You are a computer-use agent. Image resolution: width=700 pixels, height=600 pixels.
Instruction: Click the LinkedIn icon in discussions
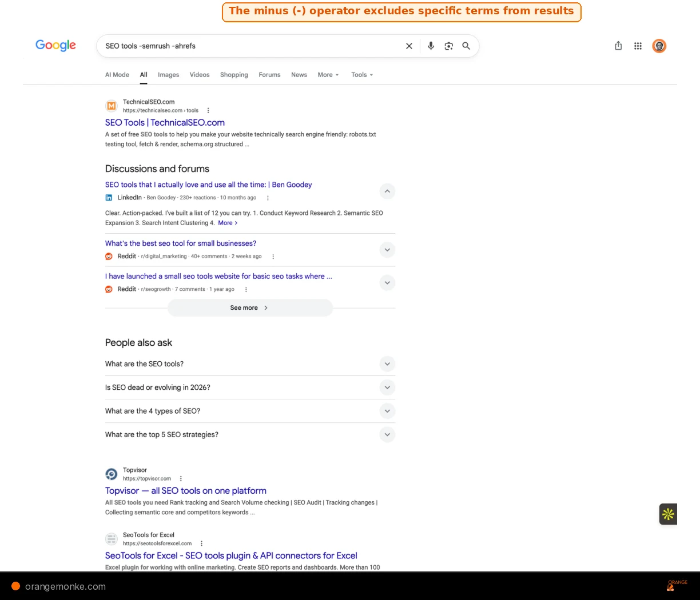(109, 198)
